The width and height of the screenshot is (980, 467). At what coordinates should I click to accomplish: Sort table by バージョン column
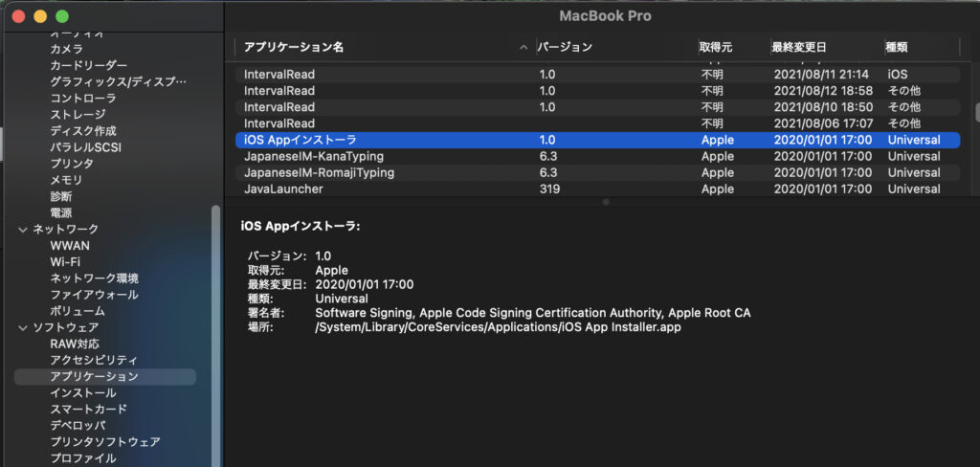pyautogui.click(x=565, y=47)
